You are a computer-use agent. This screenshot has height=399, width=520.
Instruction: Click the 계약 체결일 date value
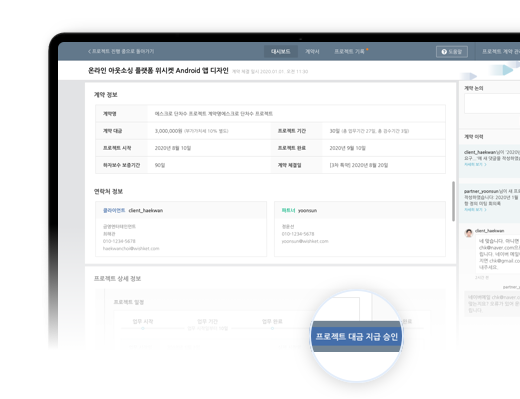(359, 165)
